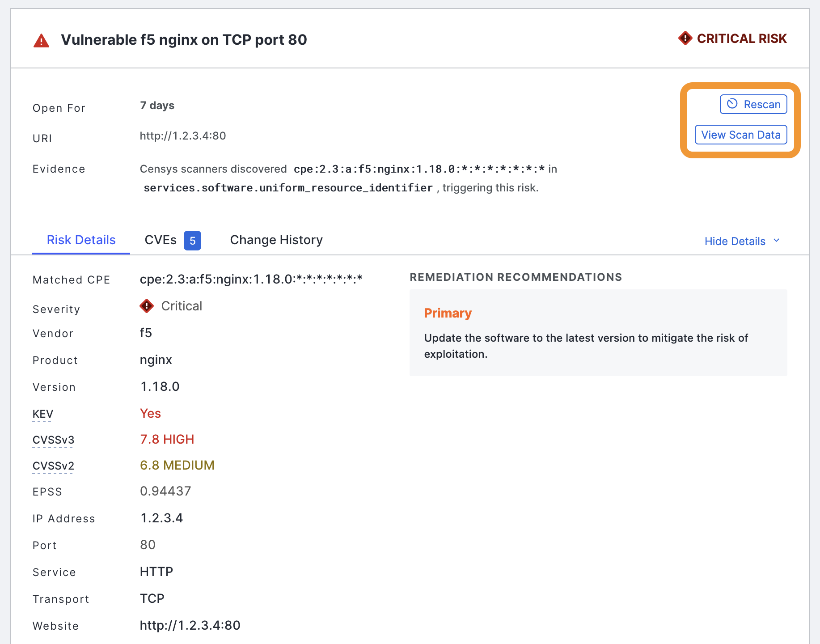This screenshot has height=644, width=820.
Task: Click the clock icon on Rescan button
Action: (732, 104)
